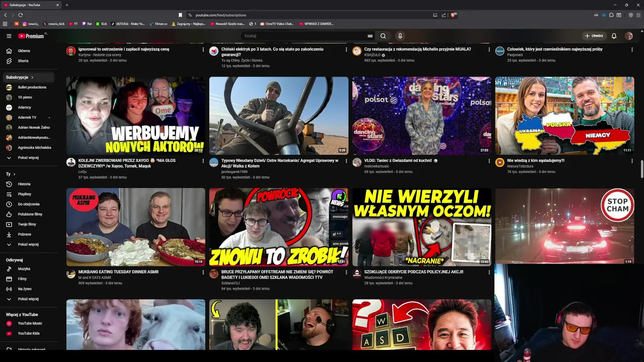
Task: Open the Subskrypcje section chevron
Action: pyautogui.click(x=32, y=77)
